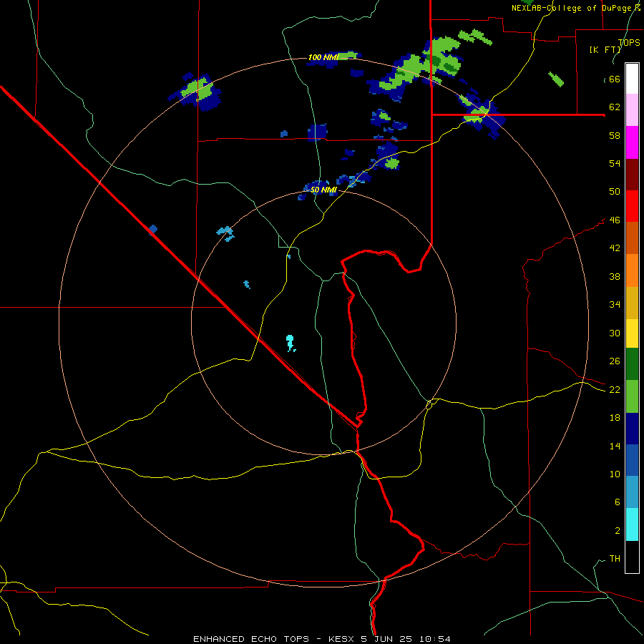The width and height of the screenshot is (644, 644).
Task: Click the '2' legend value
Action: click(x=617, y=530)
